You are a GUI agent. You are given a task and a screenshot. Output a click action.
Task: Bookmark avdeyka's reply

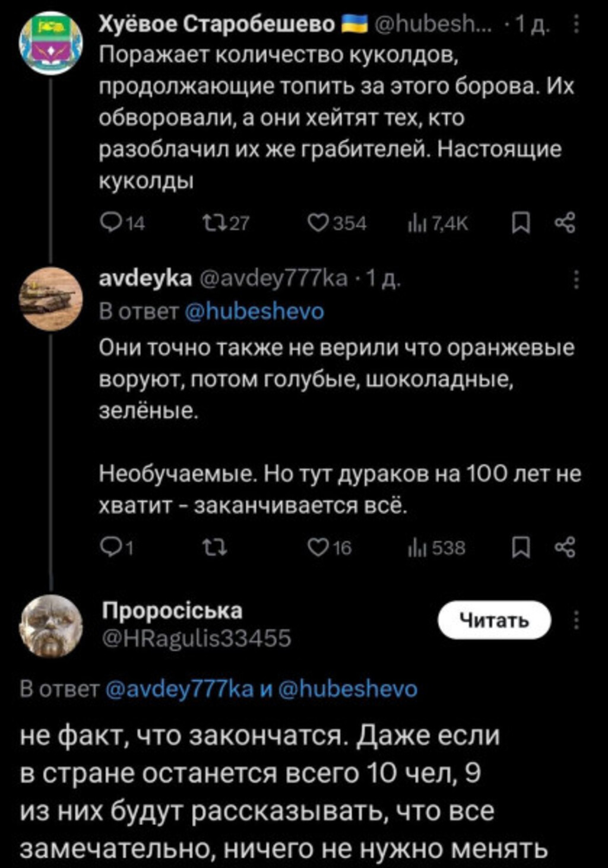521,547
